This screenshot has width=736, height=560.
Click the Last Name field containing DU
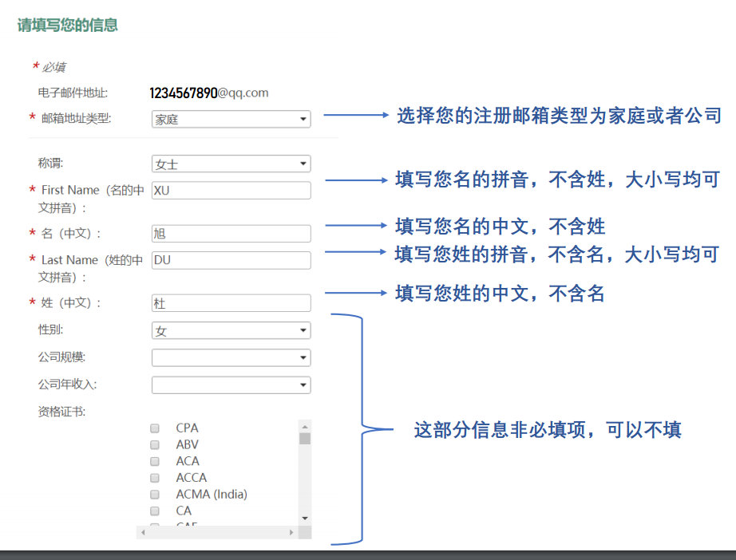(x=231, y=260)
